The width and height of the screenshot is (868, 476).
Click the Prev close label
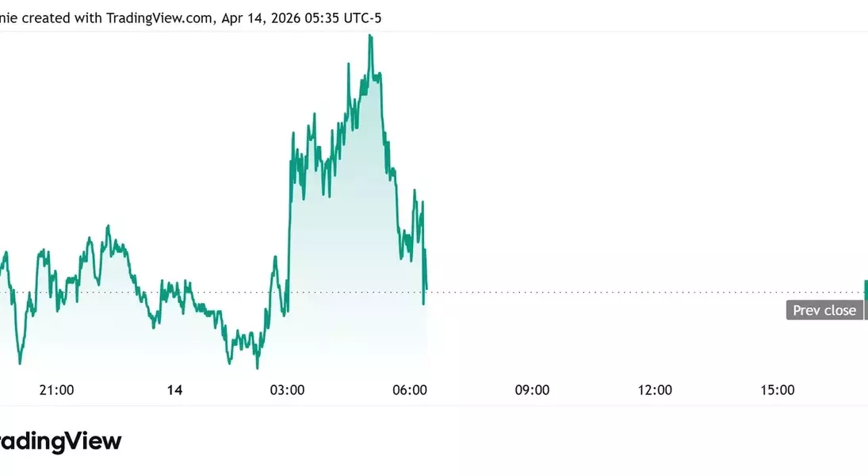824,310
